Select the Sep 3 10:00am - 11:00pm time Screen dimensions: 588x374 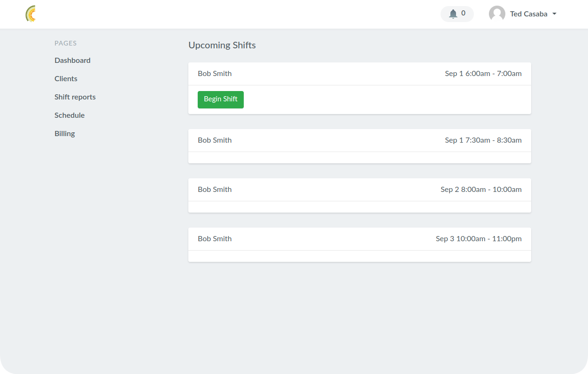click(x=479, y=239)
